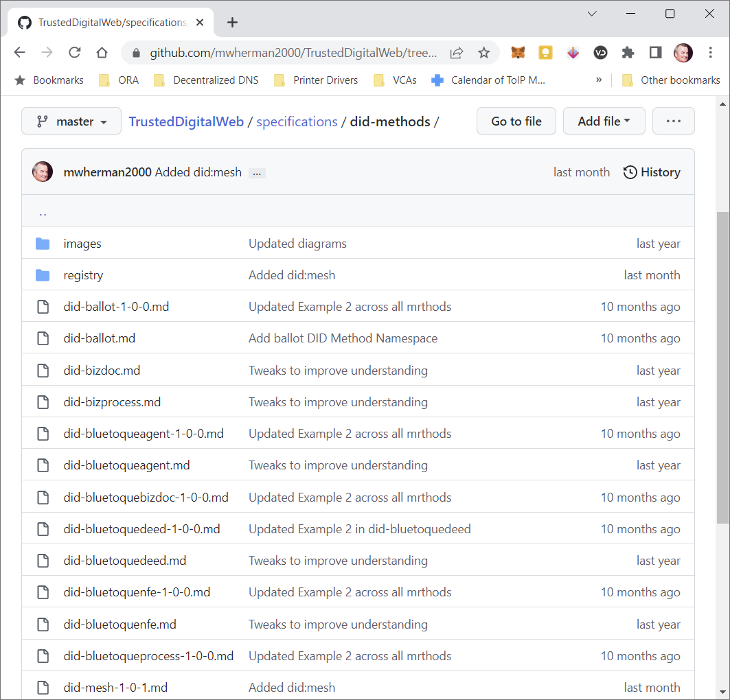Open did-bluetoquedeed-1-0-0.md file
This screenshot has width=730, height=700.
tap(142, 529)
